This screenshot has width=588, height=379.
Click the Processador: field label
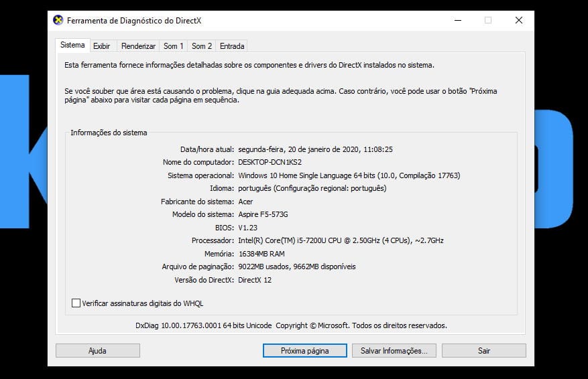click(x=213, y=240)
